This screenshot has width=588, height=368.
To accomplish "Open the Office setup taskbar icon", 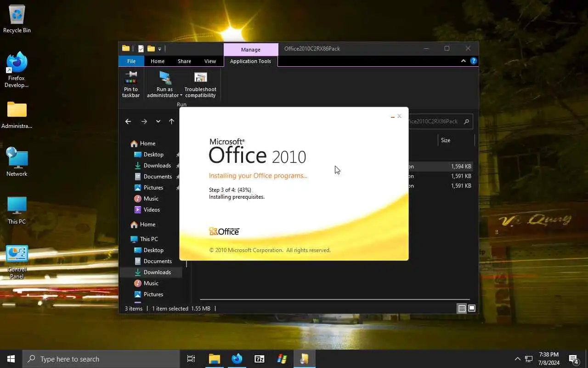I will point(305,359).
